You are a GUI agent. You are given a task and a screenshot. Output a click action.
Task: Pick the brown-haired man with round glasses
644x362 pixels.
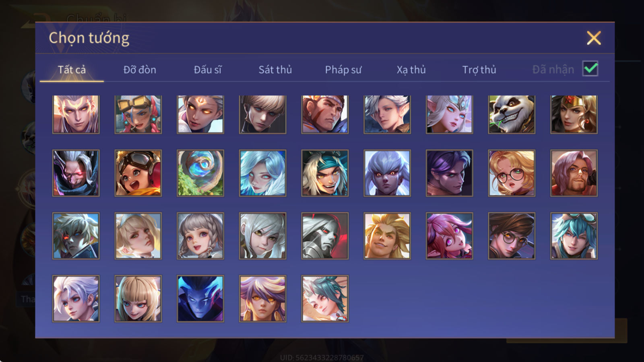click(x=512, y=236)
